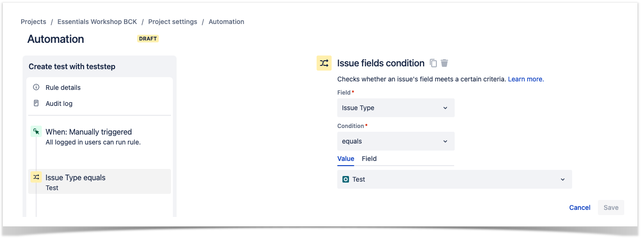Open the Field dropdown showing Issue Type
Viewport: 644px width, 240px height.
[396, 108]
